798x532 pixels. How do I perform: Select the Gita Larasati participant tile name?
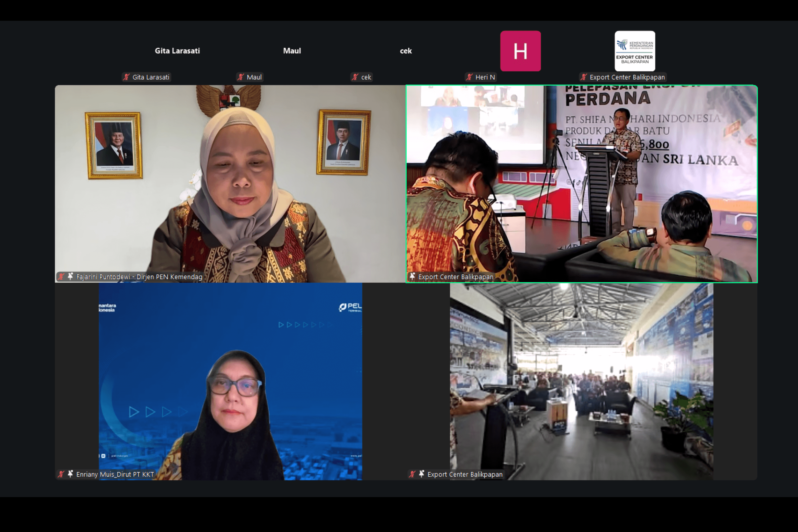point(177,51)
